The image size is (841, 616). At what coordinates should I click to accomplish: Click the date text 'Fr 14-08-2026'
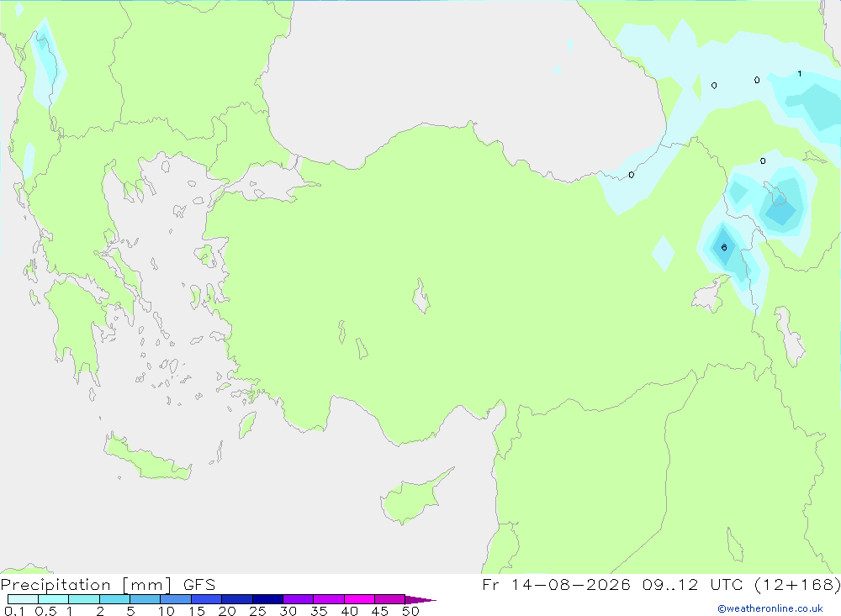556,584
